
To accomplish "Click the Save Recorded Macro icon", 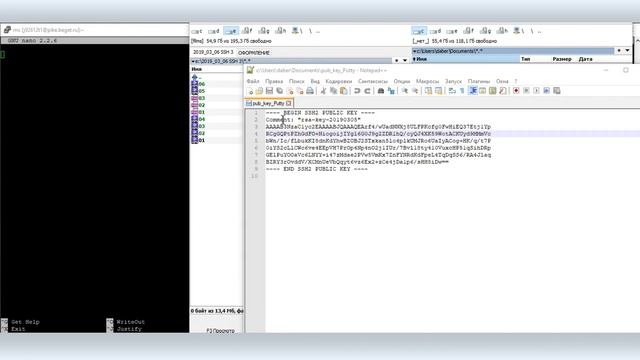I will (557, 91).
